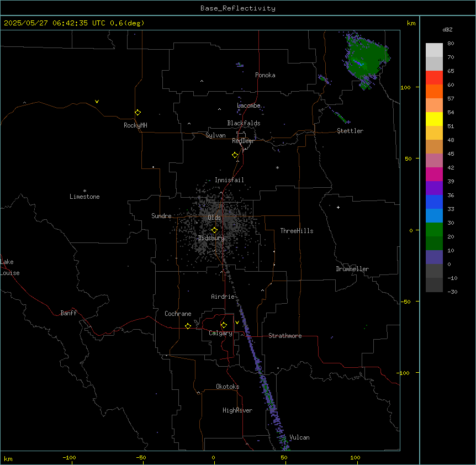This screenshot has width=476, height=465.
Task: Click the Sundre label
Action: click(x=161, y=216)
